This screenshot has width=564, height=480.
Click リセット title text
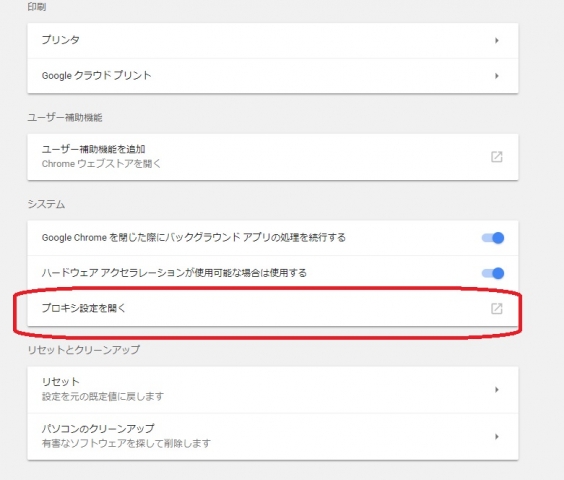[x=60, y=381]
